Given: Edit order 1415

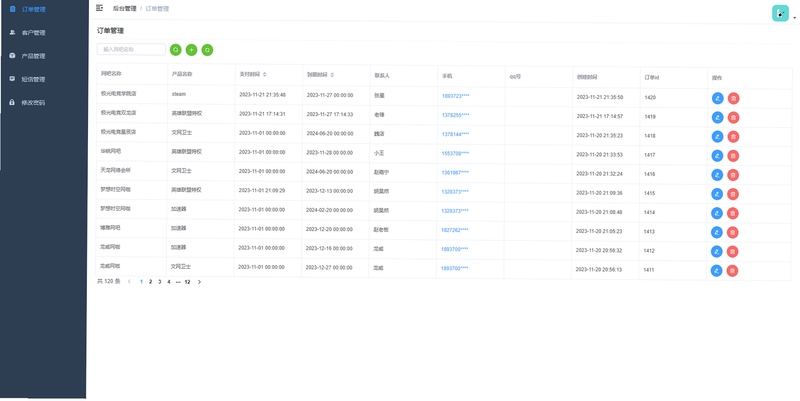Looking at the screenshot, I should 717,194.
